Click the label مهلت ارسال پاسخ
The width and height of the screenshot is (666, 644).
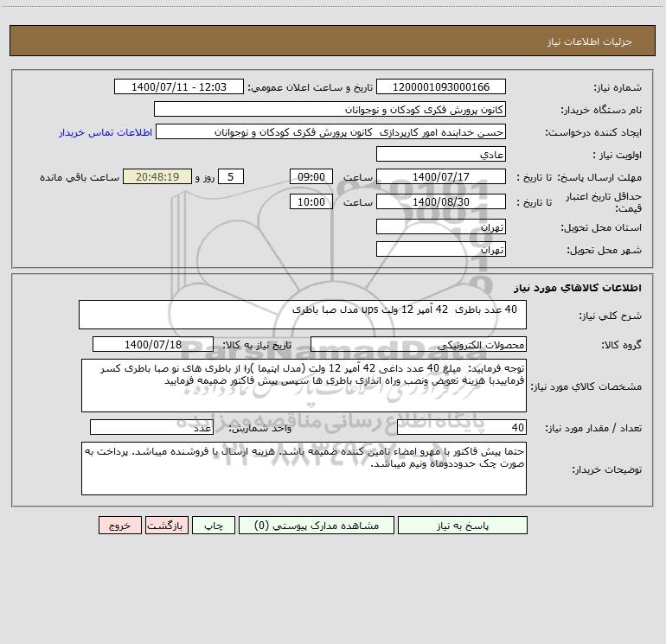(x=599, y=177)
